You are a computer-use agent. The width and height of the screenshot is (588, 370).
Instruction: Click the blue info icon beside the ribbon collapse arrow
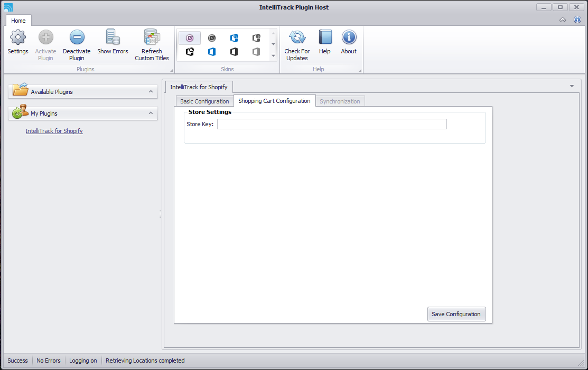577,20
